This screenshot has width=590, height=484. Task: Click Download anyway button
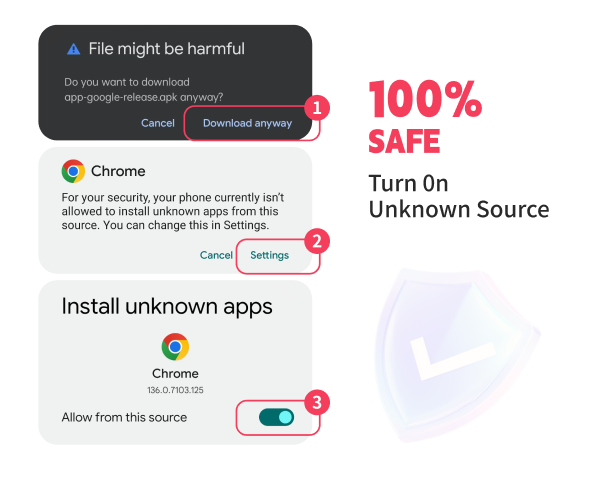pyautogui.click(x=247, y=123)
